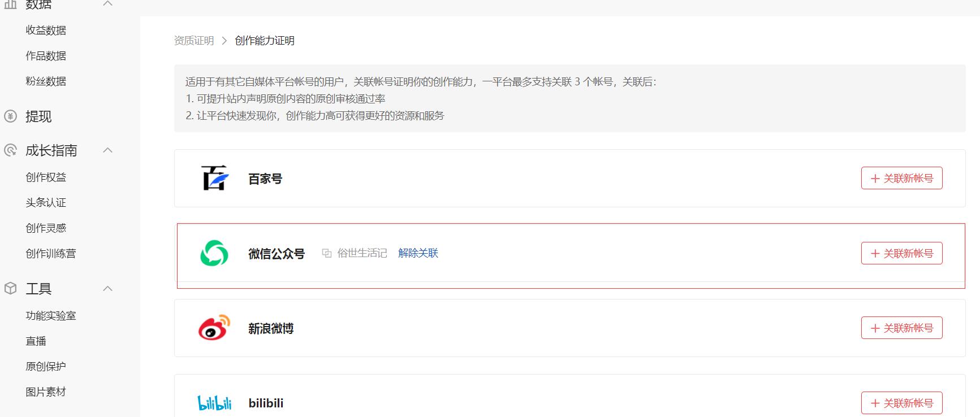Go to 粉丝数据 page

click(46, 81)
